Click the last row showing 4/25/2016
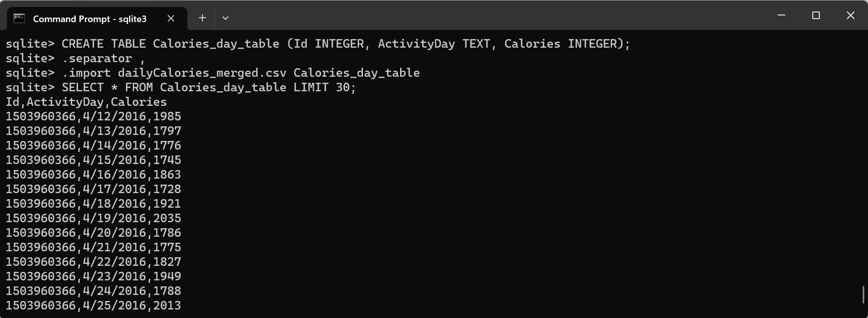 pyautogui.click(x=93, y=305)
